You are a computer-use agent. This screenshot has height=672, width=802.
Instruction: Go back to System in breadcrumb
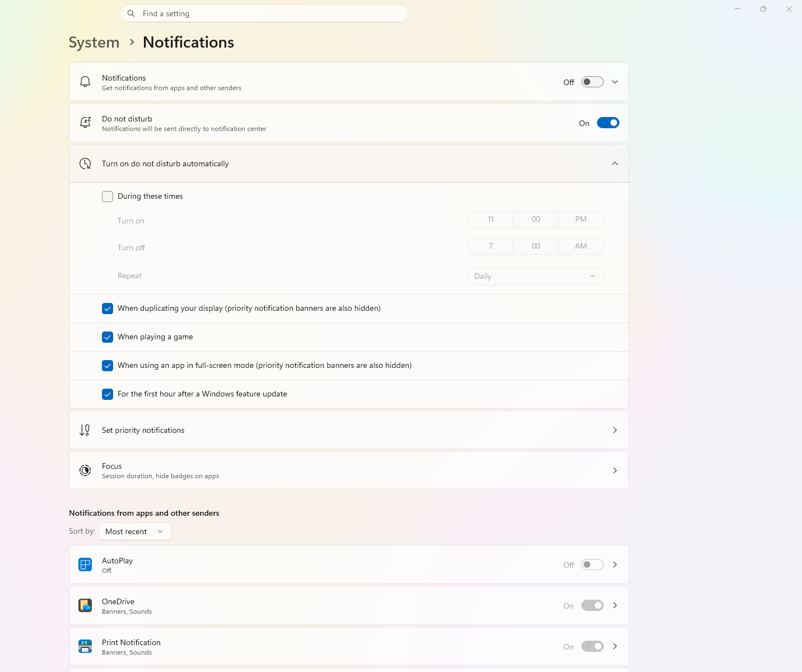(x=94, y=43)
